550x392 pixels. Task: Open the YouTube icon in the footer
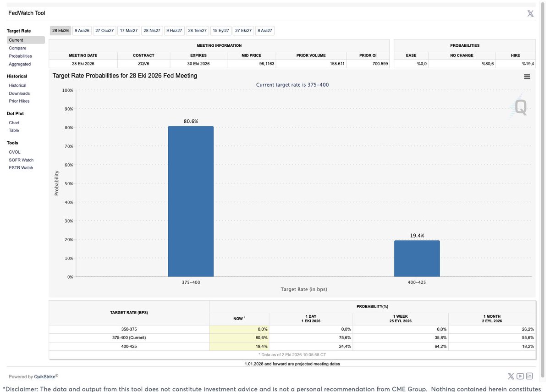click(x=520, y=376)
